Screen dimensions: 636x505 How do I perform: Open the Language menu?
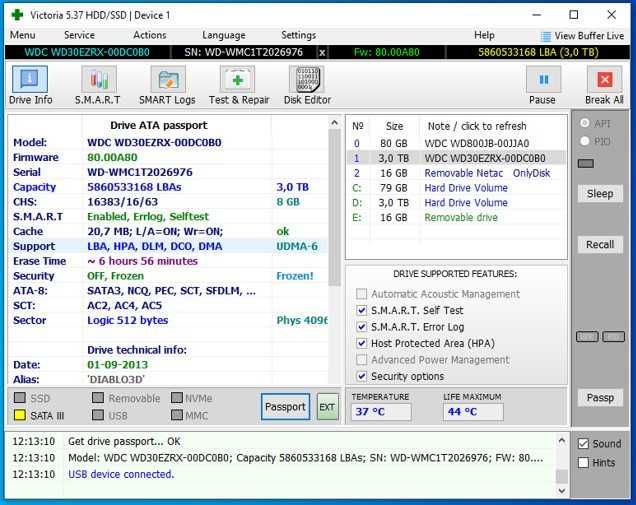point(223,35)
